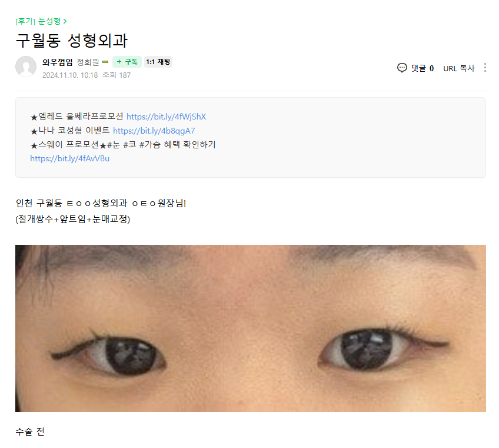The height and width of the screenshot is (448, 499).
Task: Copy the post link via URL 복사
Action: 458,68
